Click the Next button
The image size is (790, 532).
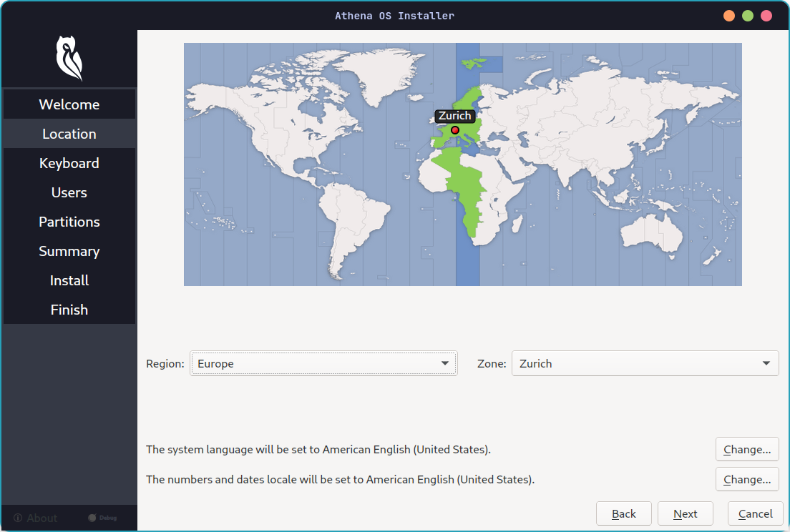[x=685, y=513]
